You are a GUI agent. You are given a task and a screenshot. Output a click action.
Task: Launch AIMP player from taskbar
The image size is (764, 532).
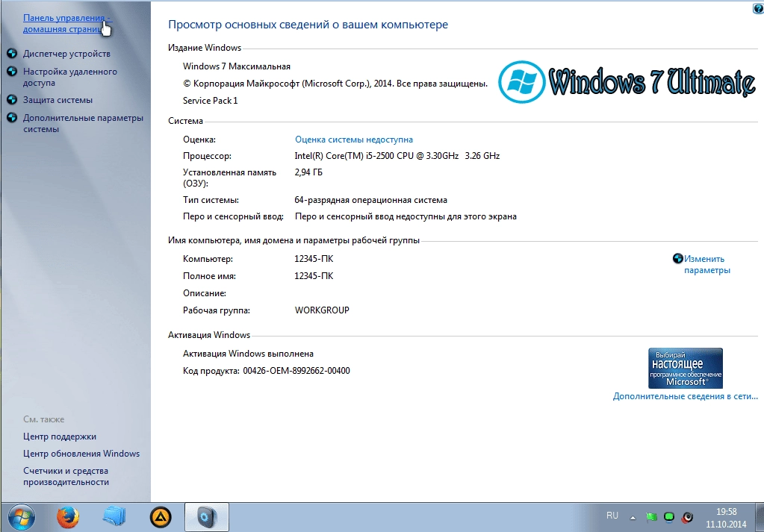(161, 517)
